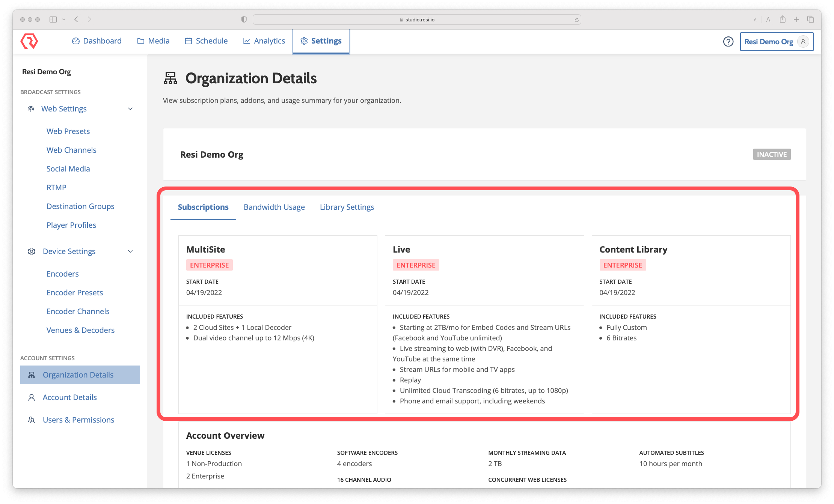Open Encoder Presets link
The height and width of the screenshot is (504, 834).
tap(75, 293)
